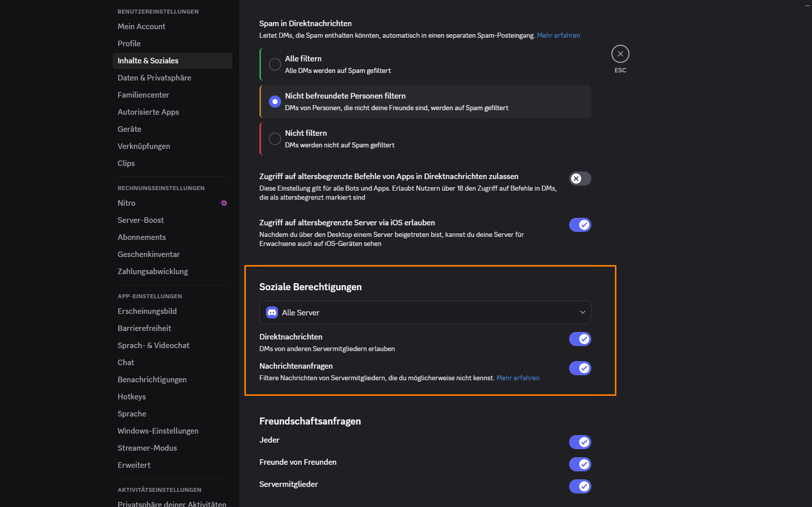Disable Freunde von Freunden requests
Image resolution: width=812 pixels, height=507 pixels.
pos(580,464)
